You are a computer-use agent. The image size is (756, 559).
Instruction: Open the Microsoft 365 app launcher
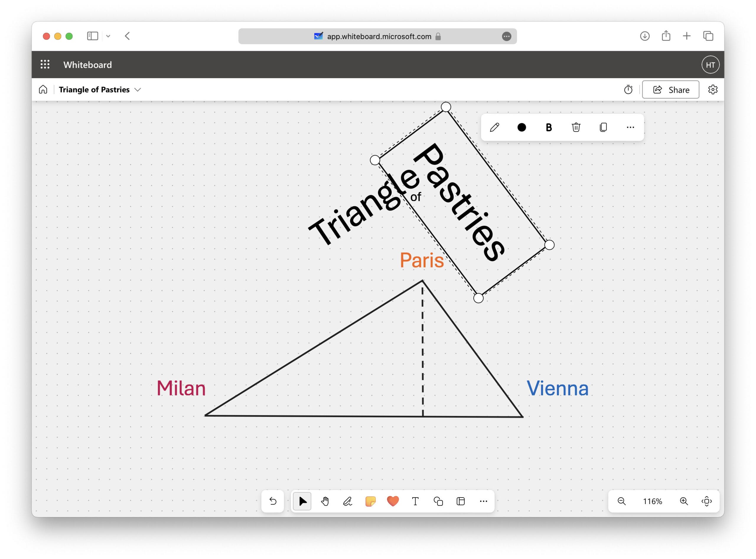[45, 64]
